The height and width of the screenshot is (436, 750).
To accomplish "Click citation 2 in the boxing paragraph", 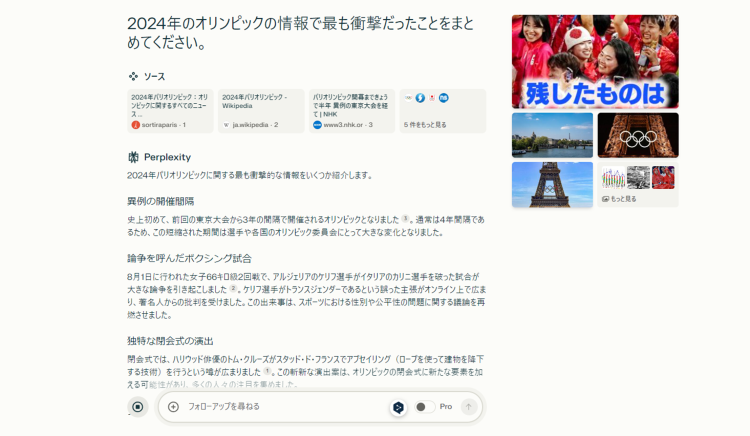I will (x=233, y=289).
